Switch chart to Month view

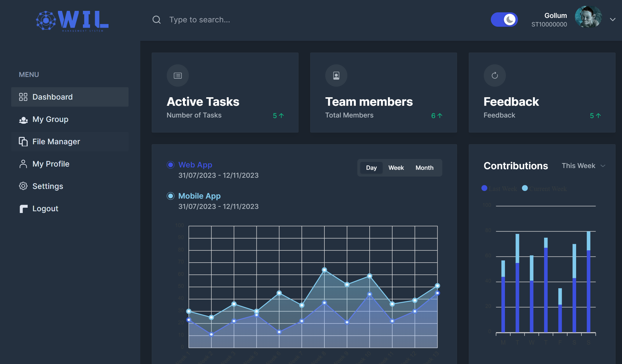pos(424,168)
